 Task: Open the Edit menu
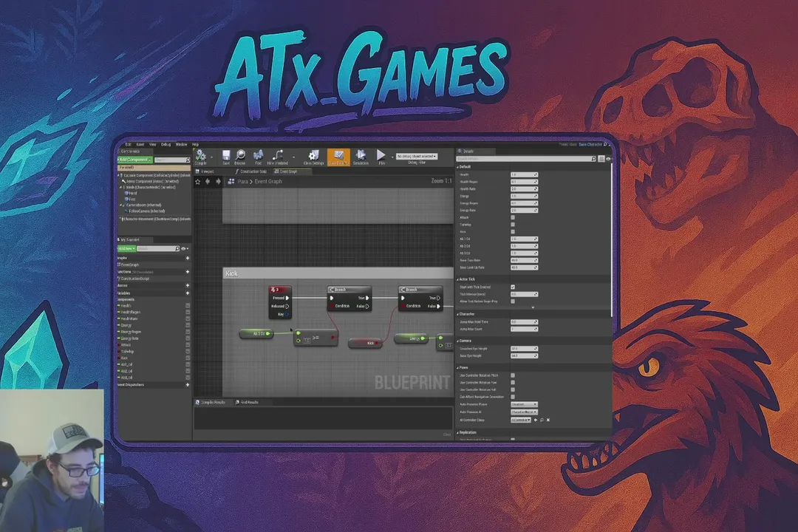[x=129, y=145]
